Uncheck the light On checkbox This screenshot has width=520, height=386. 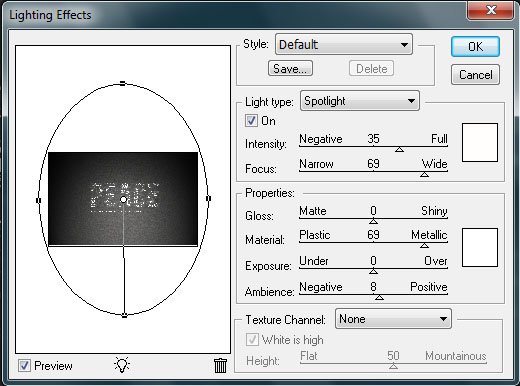coord(251,120)
